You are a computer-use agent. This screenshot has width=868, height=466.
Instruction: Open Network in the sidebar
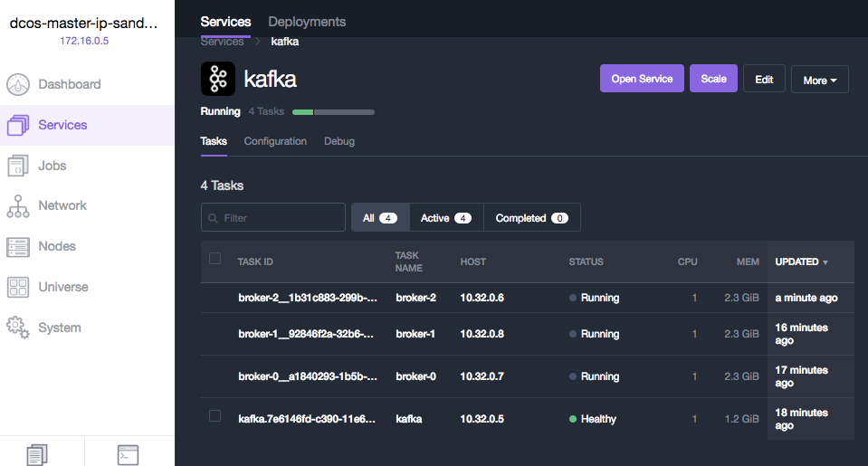click(62, 205)
